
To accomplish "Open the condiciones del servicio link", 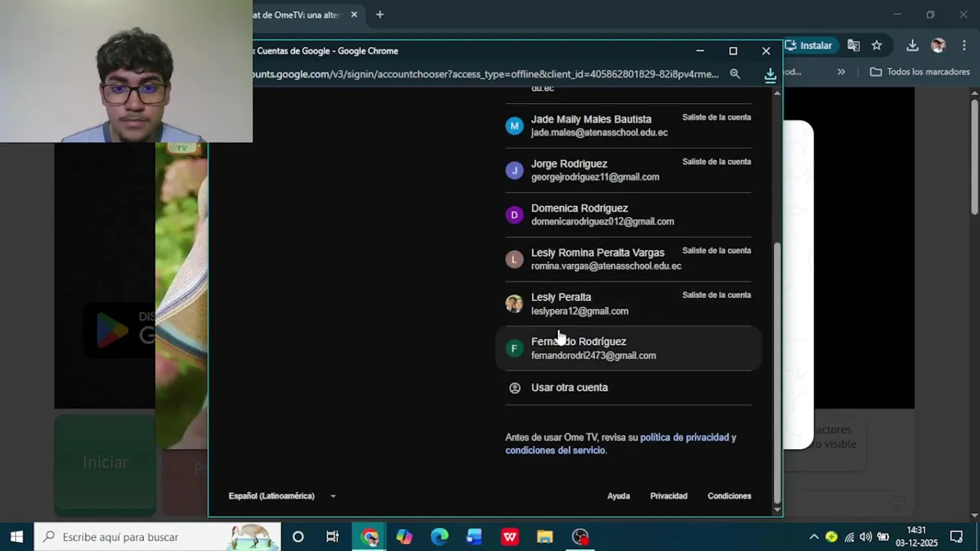I will coord(555,451).
